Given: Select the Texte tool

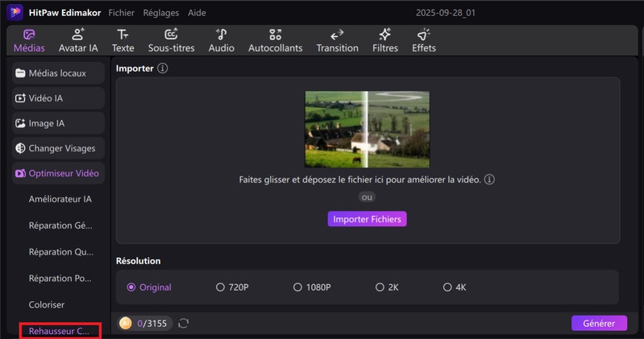Looking at the screenshot, I should (123, 40).
